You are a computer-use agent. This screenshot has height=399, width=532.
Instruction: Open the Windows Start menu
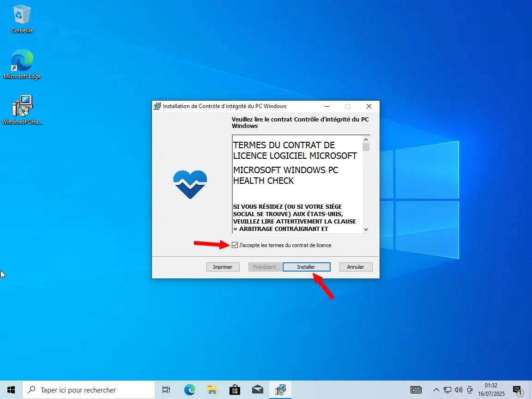tap(11, 390)
